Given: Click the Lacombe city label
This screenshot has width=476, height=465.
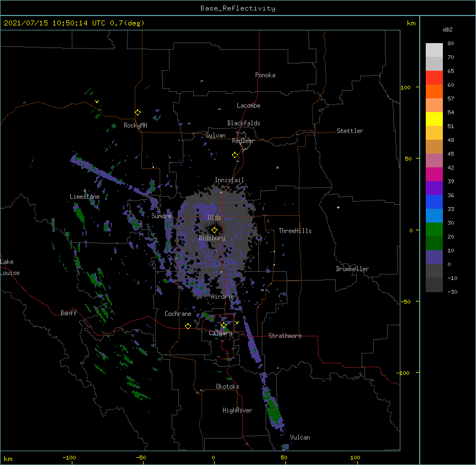Looking at the screenshot, I should [x=248, y=105].
